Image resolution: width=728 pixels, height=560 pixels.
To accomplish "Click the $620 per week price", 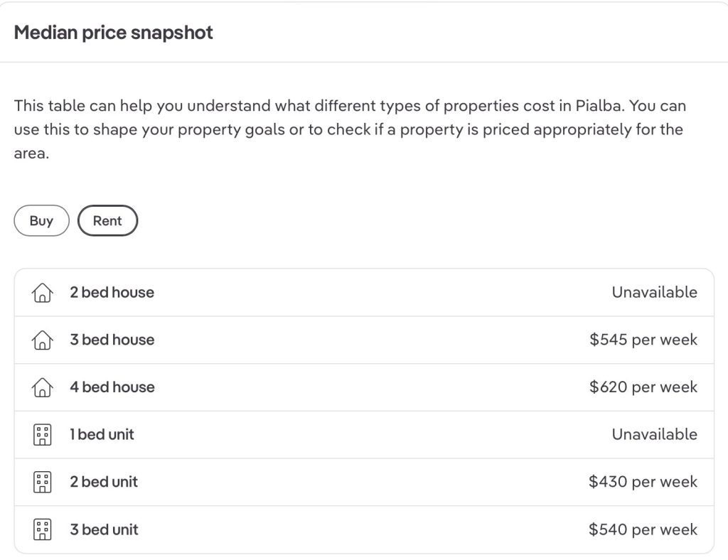I will click(x=643, y=387).
